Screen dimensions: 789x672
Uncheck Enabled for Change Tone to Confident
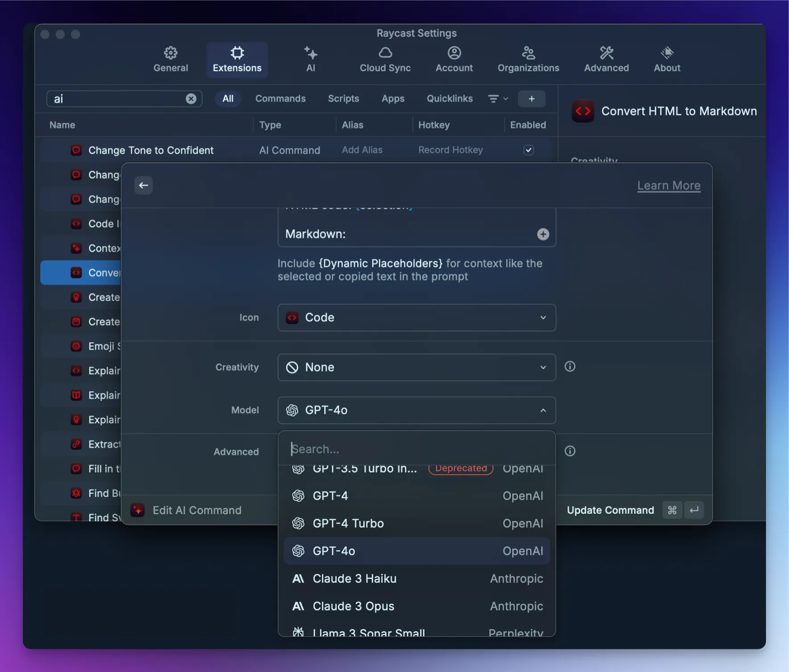pyautogui.click(x=529, y=150)
